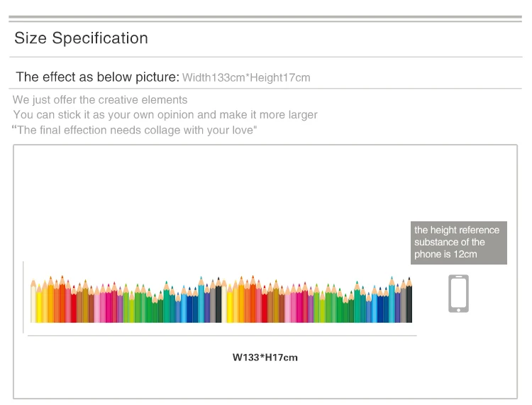Screen dimensions: 532x405
Task: Click the black pencil in the row's middle
Action: tap(218, 304)
